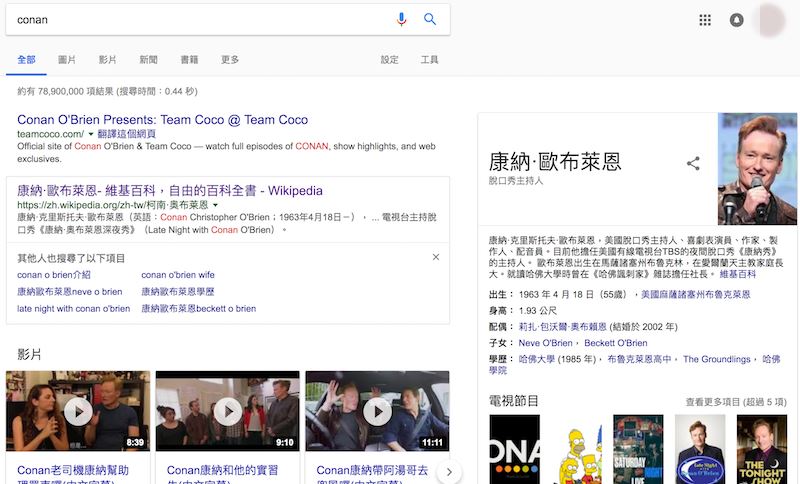Viewport: 800px width, 484px height.
Task: Open video title 'Conan康納帶阿湯哥去'
Action: 372,470
